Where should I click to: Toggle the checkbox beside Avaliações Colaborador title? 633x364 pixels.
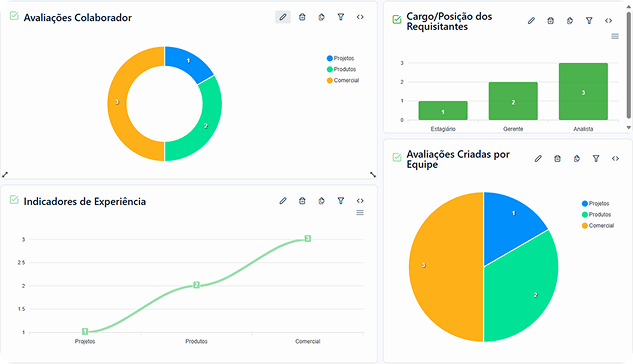[x=14, y=16]
